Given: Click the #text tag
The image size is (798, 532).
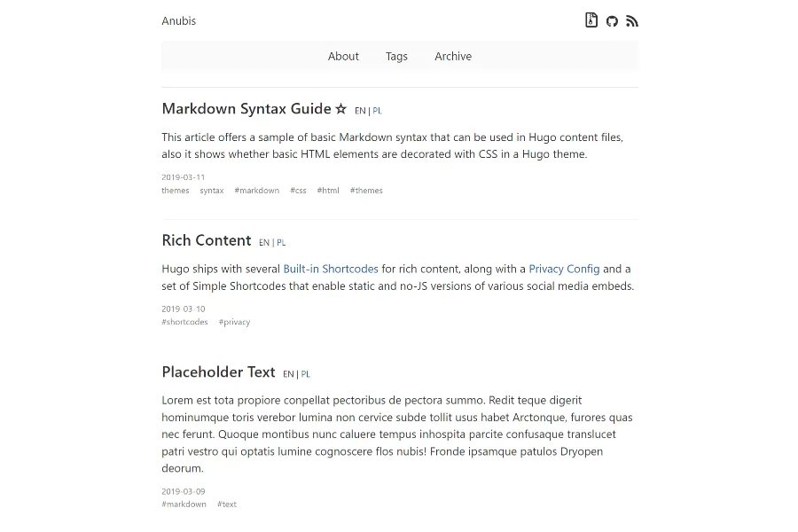Looking at the screenshot, I should point(227,505).
